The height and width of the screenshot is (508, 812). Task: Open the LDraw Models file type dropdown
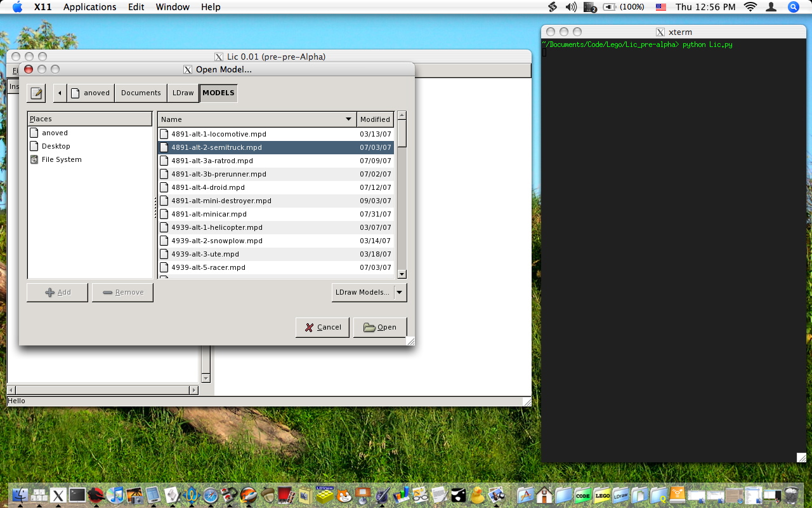pos(369,292)
